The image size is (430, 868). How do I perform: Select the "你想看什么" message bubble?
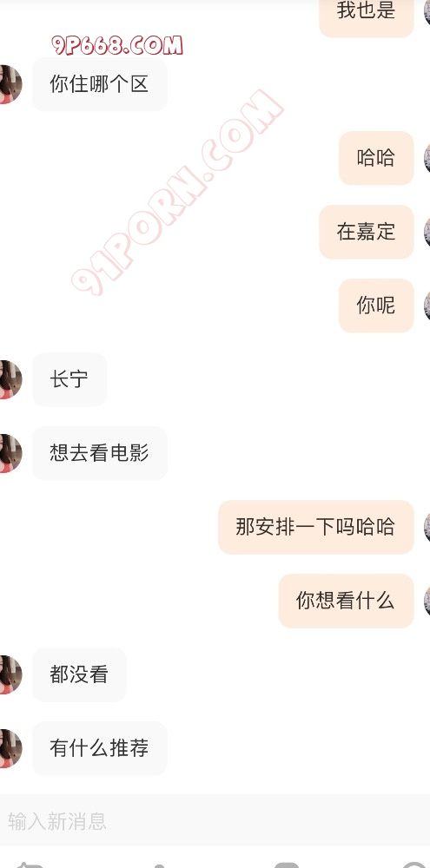347,601
